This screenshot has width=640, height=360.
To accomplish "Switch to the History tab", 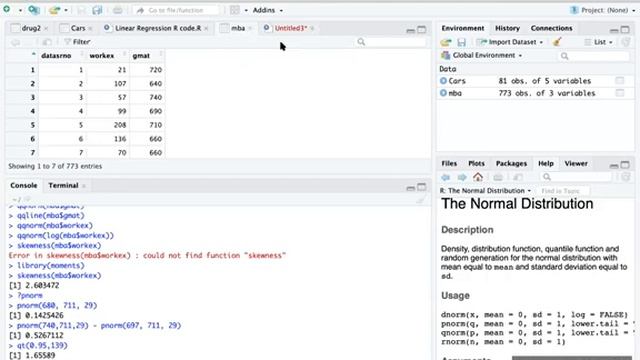I will pyautogui.click(x=507, y=28).
